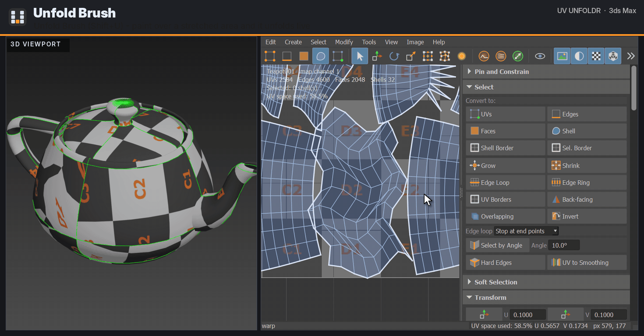Toggle background image display button
The height and width of the screenshot is (336, 644).
click(562, 56)
